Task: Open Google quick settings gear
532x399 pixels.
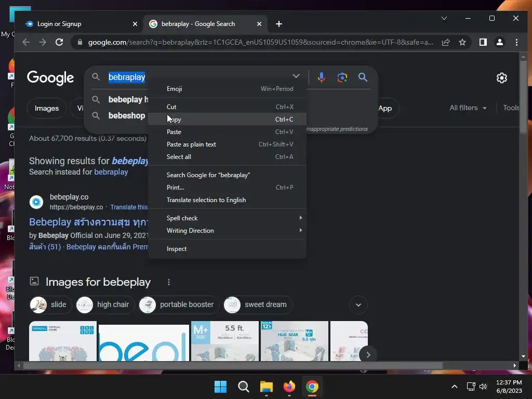Action: click(x=501, y=78)
